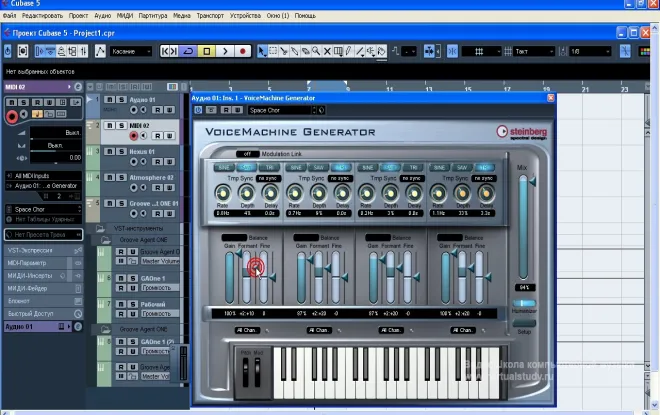Stop playback with the yellow Stop button
This screenshot has width=660, height=415.
[207, 51]
